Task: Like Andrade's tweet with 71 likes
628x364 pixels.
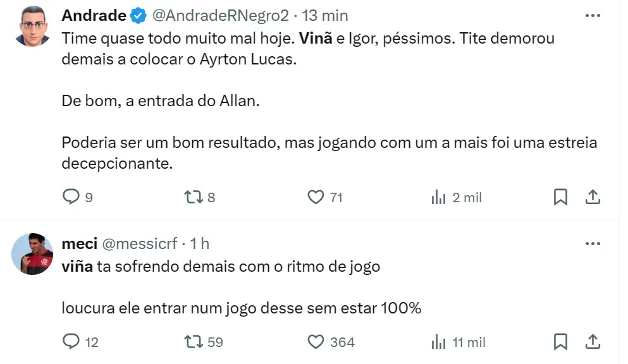Action: point(316,197)
